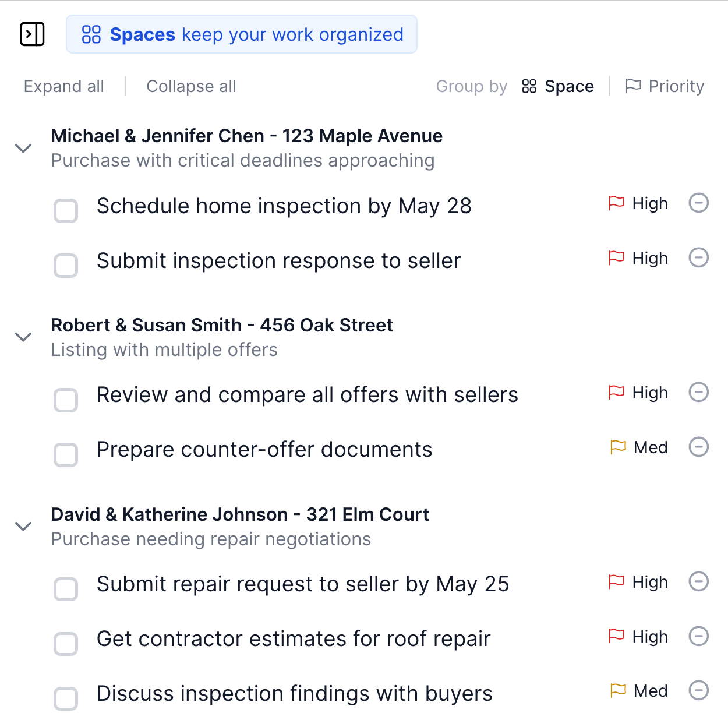Check the Submit repair request to seller checkbox
The width and height of the screenshot is (728, 727).
pos(65,590)
